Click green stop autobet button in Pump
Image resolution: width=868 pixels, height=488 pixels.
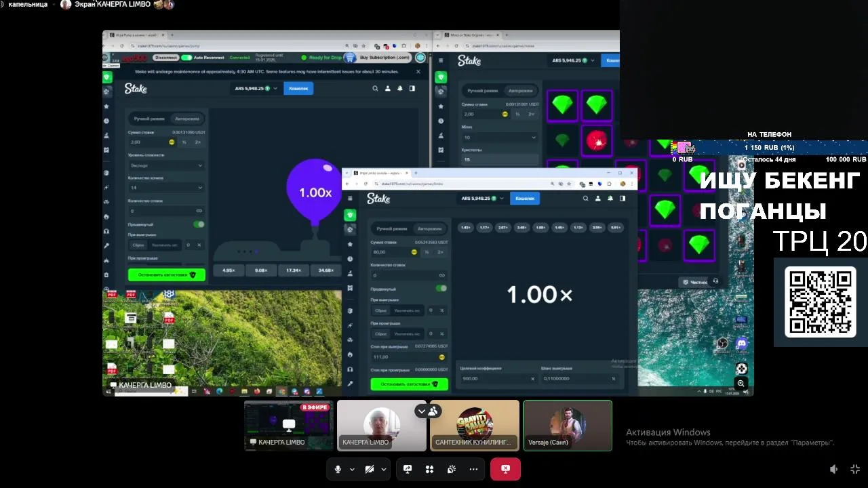coord(167,274)
